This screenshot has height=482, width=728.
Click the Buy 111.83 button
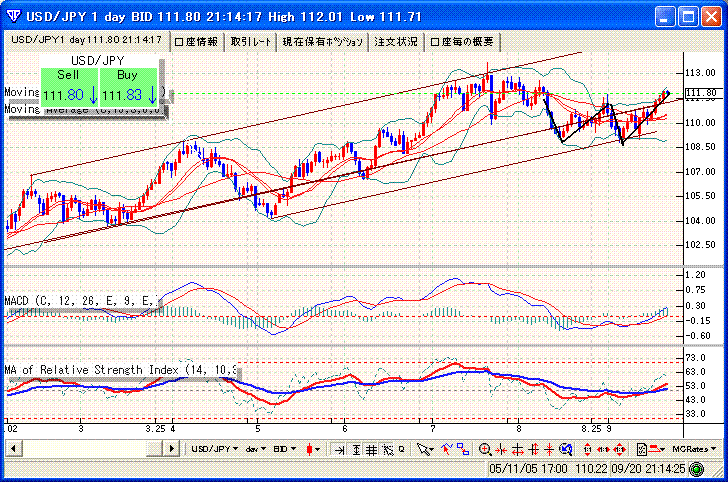(128, 86)
